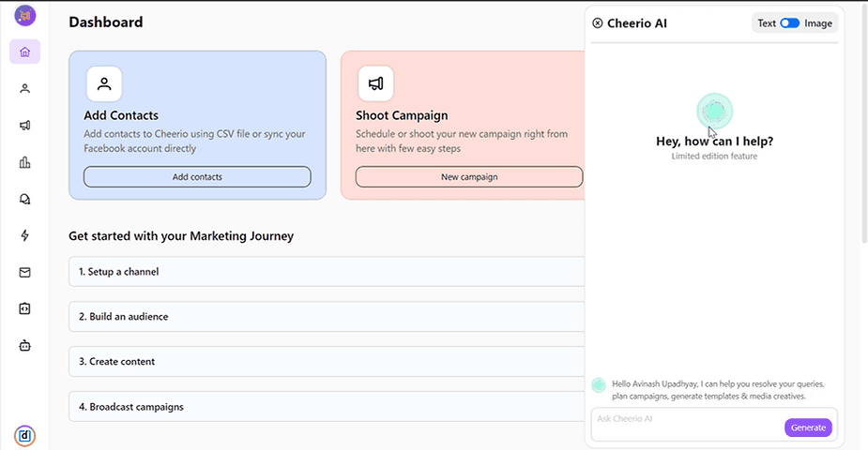
Task: Click the code bracket icon in sidebar
Action: [24, 308]
